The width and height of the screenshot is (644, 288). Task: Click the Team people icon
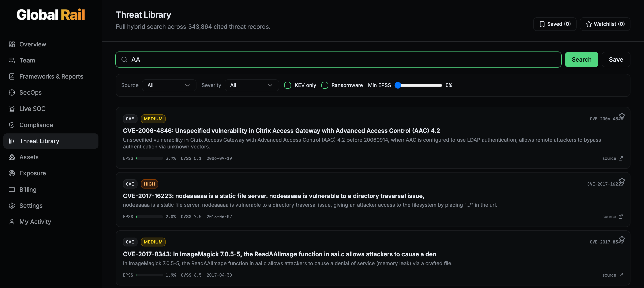click(12, 60)
